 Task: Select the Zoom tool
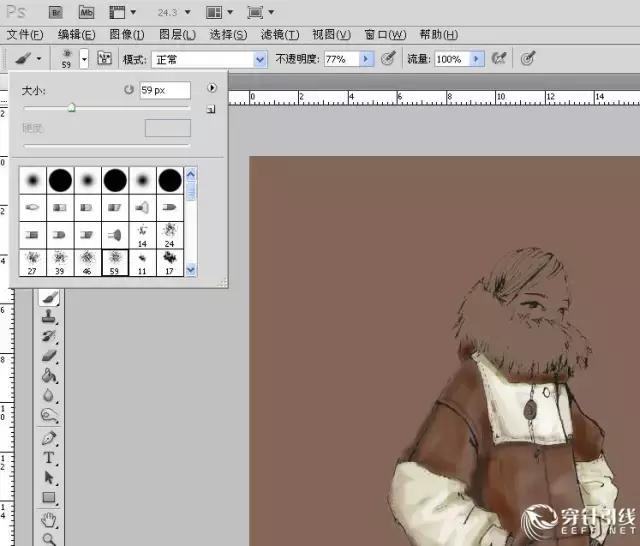click(x=49, y=539)
